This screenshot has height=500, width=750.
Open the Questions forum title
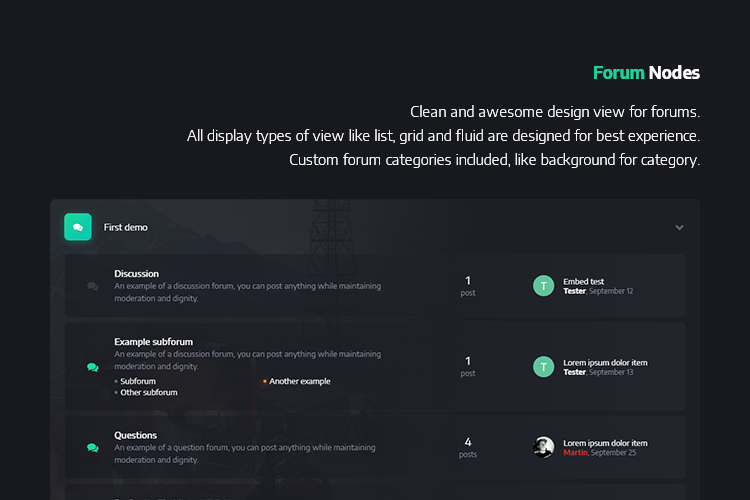(x=135, y=435)
